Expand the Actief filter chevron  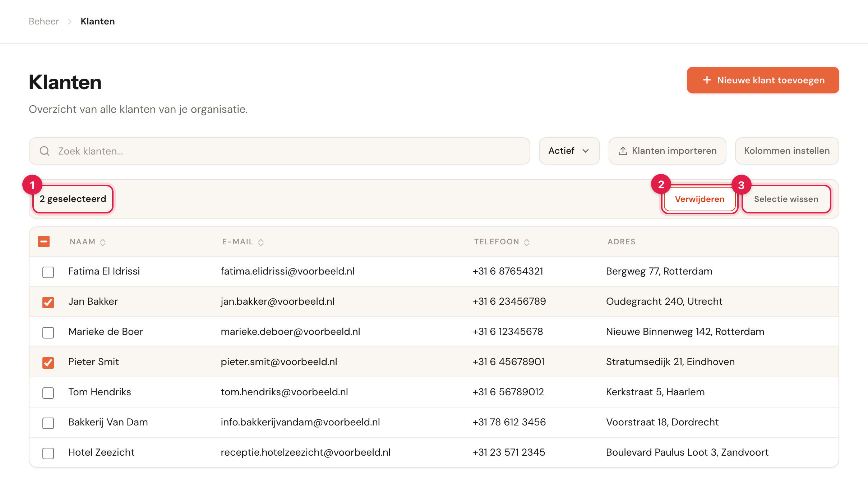coord(586,151)
